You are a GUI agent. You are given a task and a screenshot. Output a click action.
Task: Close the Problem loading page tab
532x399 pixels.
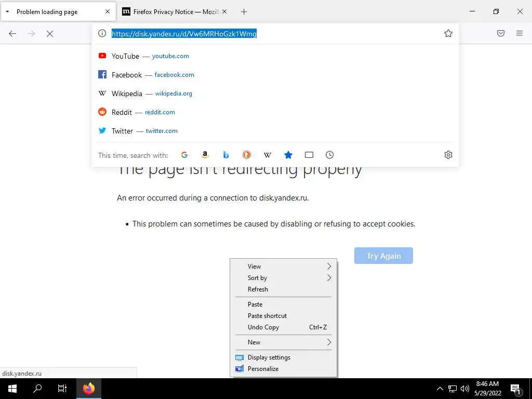(x=108, y=11)
